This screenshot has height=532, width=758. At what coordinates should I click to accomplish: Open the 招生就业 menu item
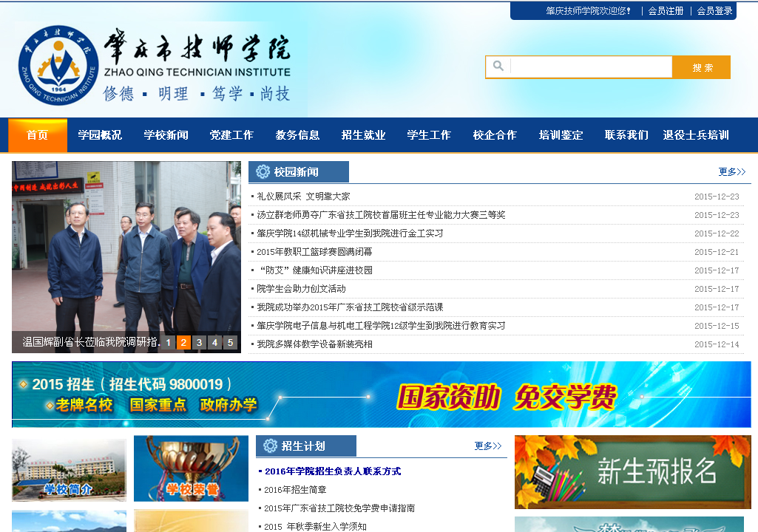pyautogui.click(x=363, y=134)
